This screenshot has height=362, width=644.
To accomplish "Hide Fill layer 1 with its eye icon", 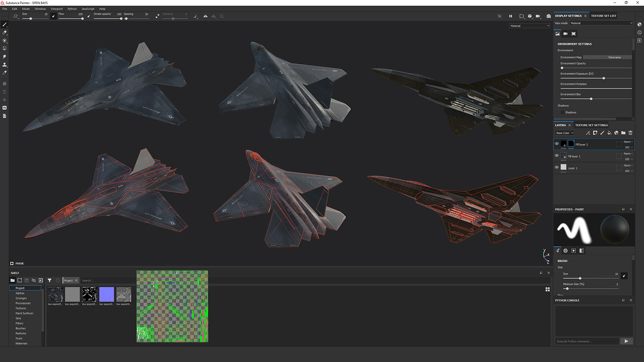I will pyautogui.click(x=556, y=155).
